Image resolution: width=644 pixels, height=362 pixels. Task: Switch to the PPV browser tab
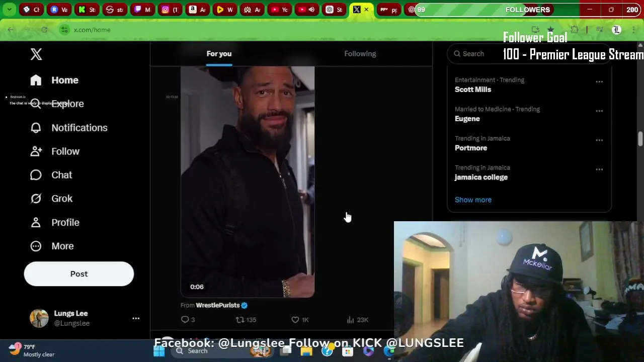[x=389, y=10]
